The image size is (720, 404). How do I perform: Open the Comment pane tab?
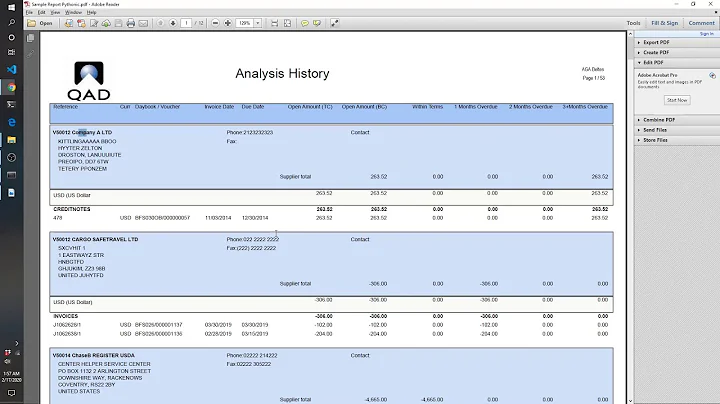701,23
